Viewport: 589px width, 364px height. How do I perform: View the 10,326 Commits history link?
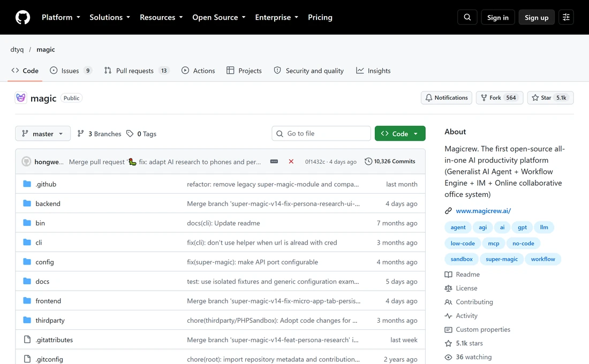point(390,162)
